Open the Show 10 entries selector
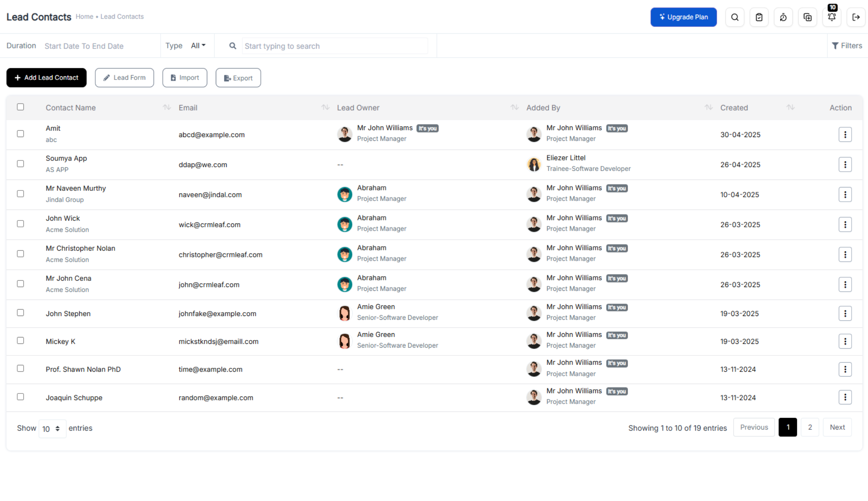868x501 pixels. [x=52, y=429]
